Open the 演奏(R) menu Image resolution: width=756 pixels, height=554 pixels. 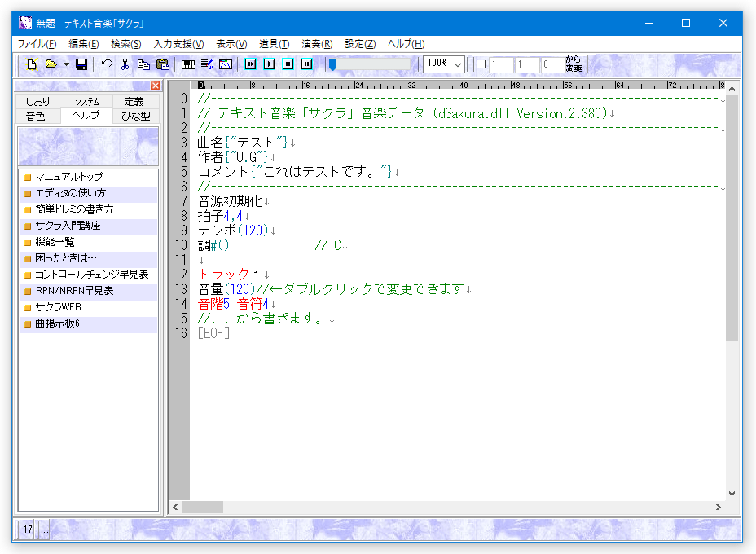(317, 44)
